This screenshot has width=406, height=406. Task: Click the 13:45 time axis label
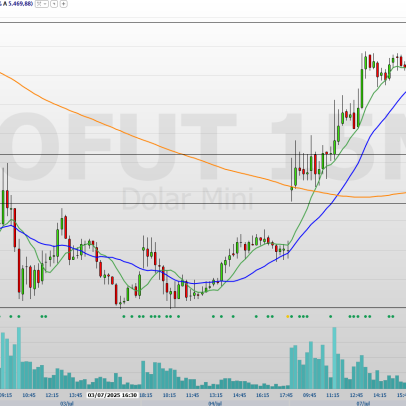(x=76, y=395)
